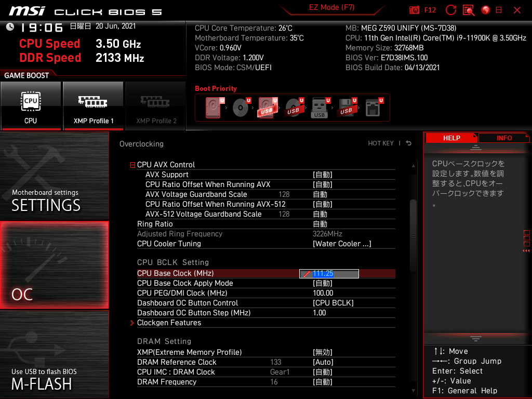Click DRAM Setting section heading
This screenshot has width=532, height=399.
click(164, 341)
